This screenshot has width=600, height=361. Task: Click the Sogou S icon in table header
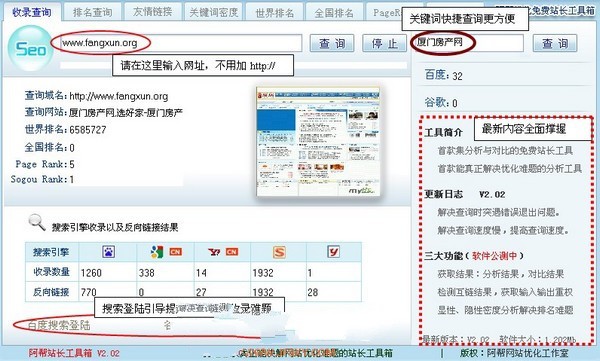coord(279,252)
